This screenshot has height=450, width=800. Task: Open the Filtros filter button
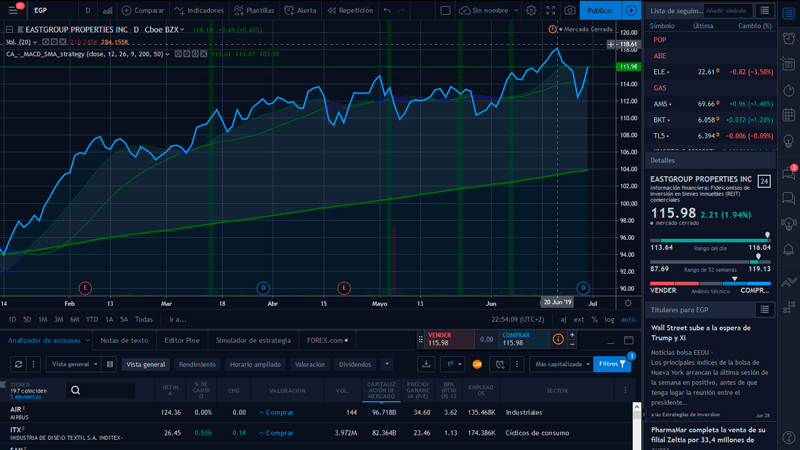point(612,364)
